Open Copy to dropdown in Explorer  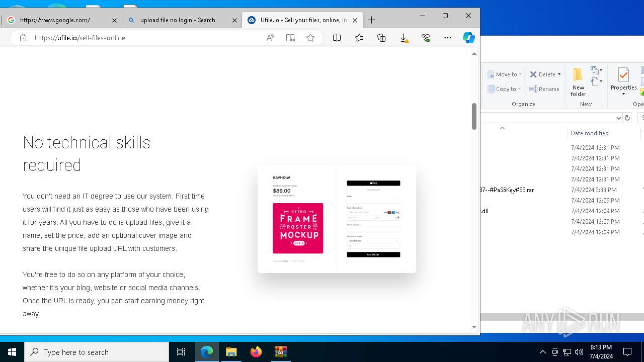coord(504,89)
